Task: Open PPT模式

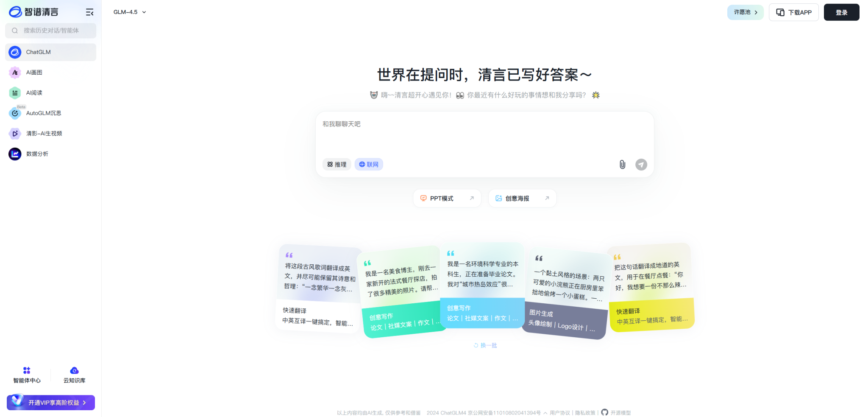Action: [x=447, y=198]
